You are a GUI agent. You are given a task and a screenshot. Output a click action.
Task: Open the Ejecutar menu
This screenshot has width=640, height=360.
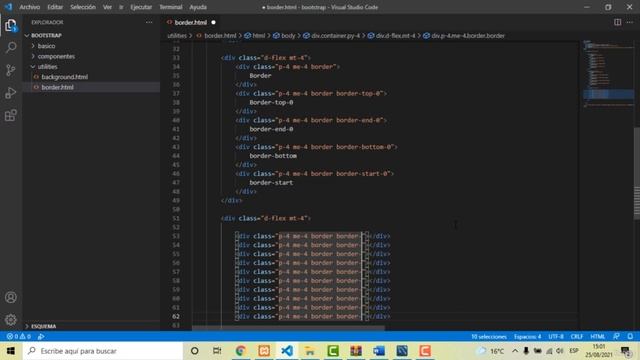click(x=141, y=7)
